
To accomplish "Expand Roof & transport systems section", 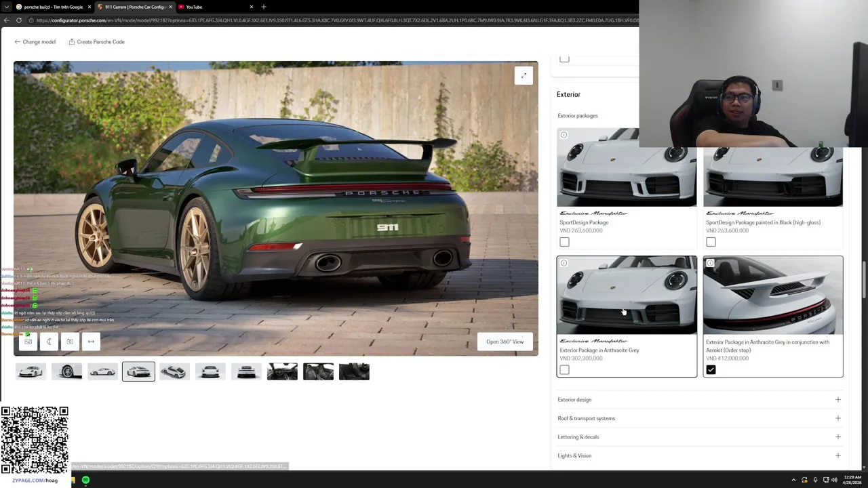I will tap(699, 418).
